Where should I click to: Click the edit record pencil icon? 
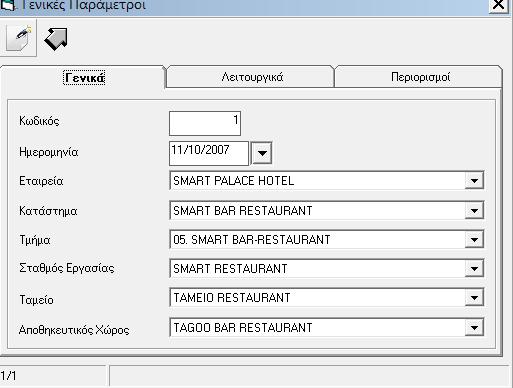tap(18, 38)
